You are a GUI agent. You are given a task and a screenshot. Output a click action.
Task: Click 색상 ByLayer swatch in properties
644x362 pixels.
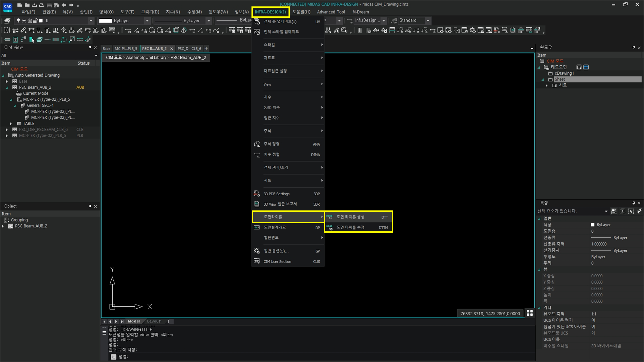click(592, 225)
